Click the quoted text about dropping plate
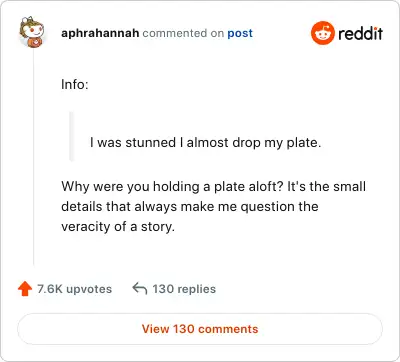Screen dimensions: 400x362 [x=205, y=143]
